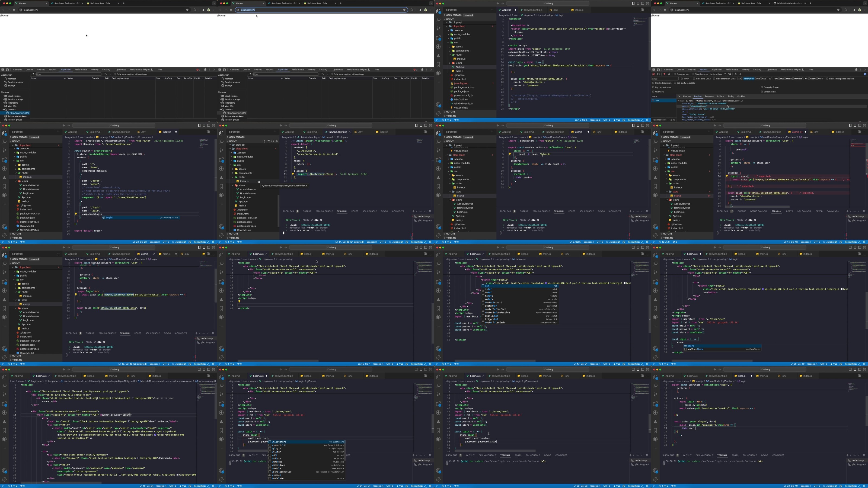The height and width of the screenshot is (488, 868).
Task: Check Hide data URLs option
Action: 694,79
